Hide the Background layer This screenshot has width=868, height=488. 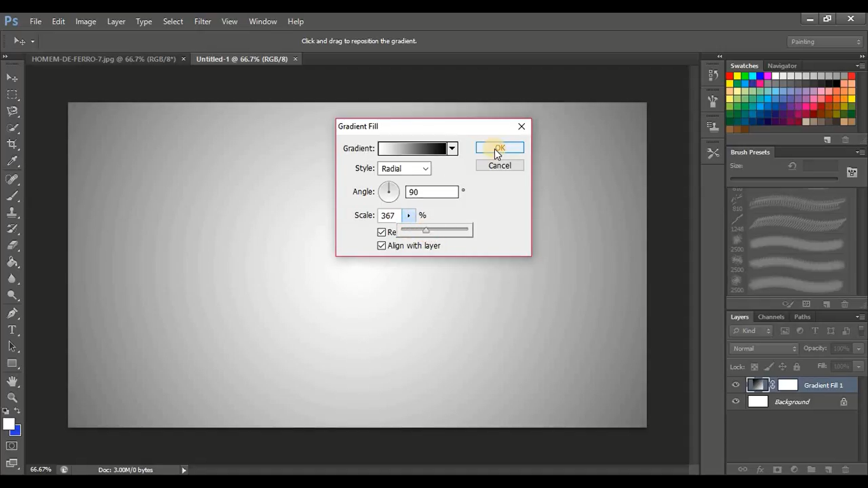pyautogui.click(x=735, y=402)
